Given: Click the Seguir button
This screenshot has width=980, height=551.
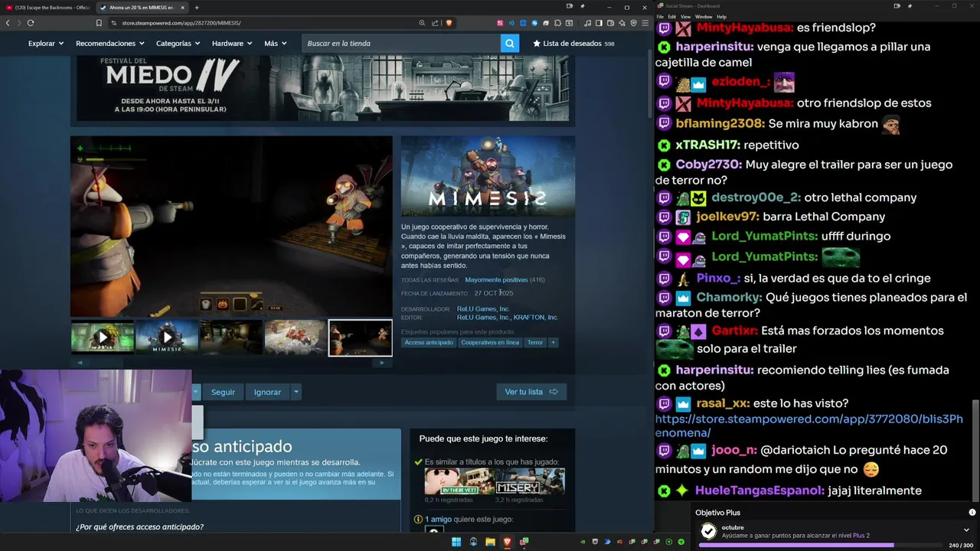Looking at the screenshot, I should 223,392.
